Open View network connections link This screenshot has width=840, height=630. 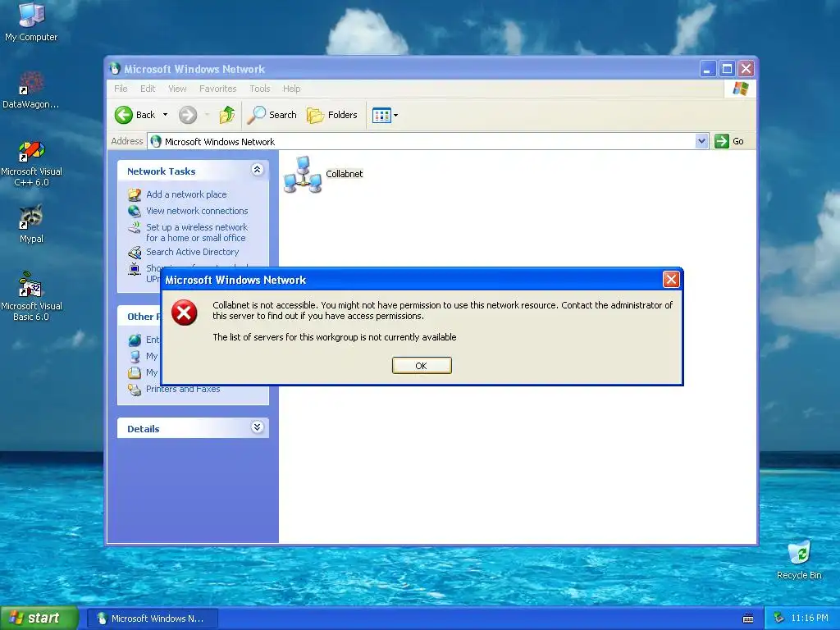[197, 211]
